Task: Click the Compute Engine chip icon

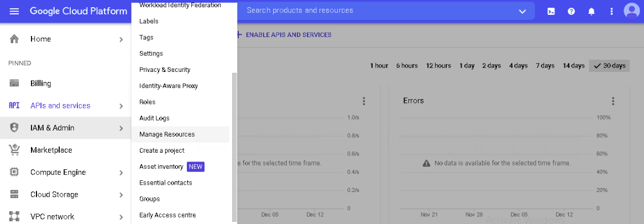Action: coord(14,172)
